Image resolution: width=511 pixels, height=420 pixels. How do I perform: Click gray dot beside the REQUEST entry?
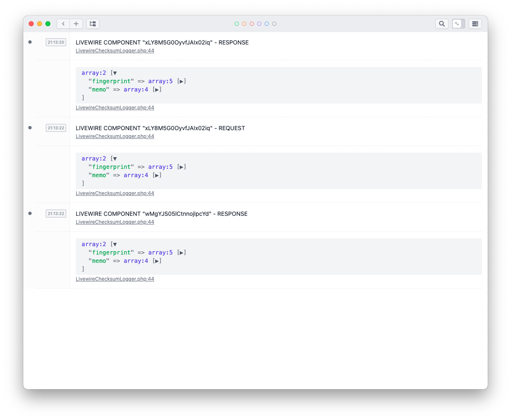[30, 128]
